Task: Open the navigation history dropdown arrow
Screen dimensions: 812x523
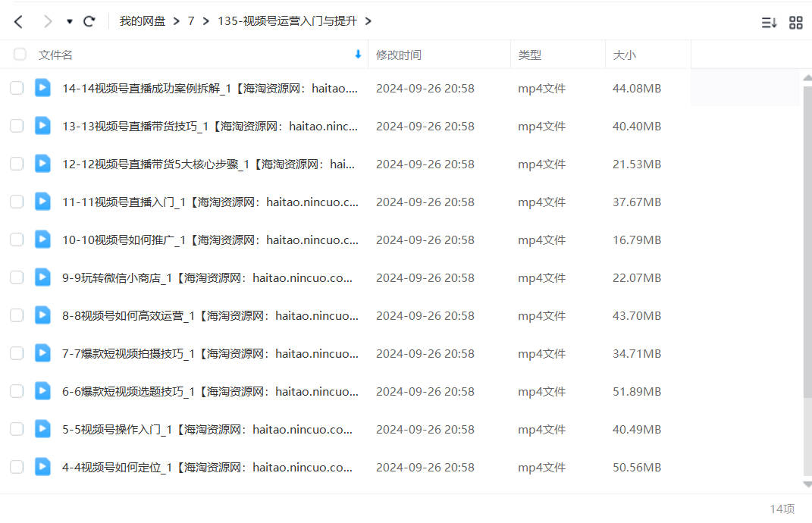Action: [x=70, y=22]
